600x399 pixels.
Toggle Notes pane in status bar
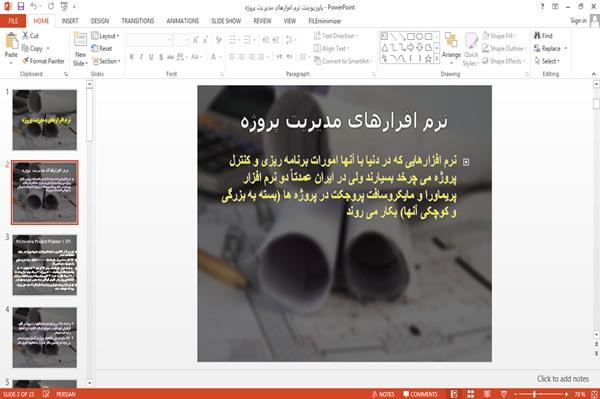coord(383,394)
